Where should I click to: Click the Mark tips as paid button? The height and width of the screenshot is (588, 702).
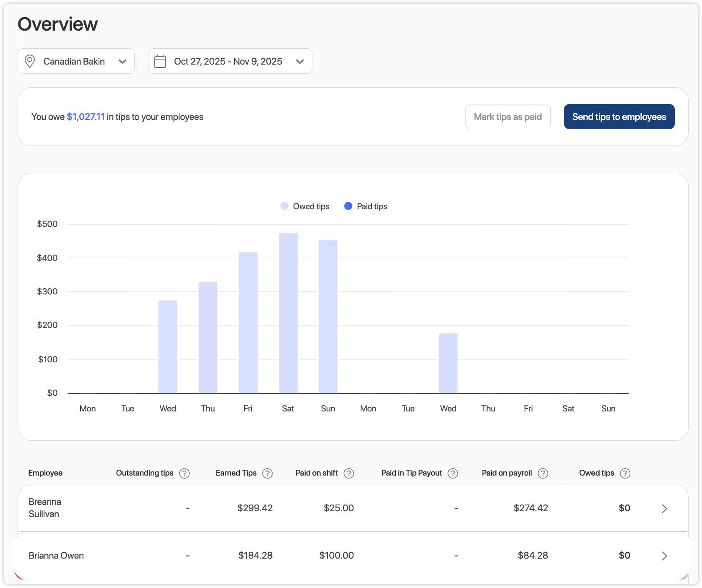pos(507,117)
